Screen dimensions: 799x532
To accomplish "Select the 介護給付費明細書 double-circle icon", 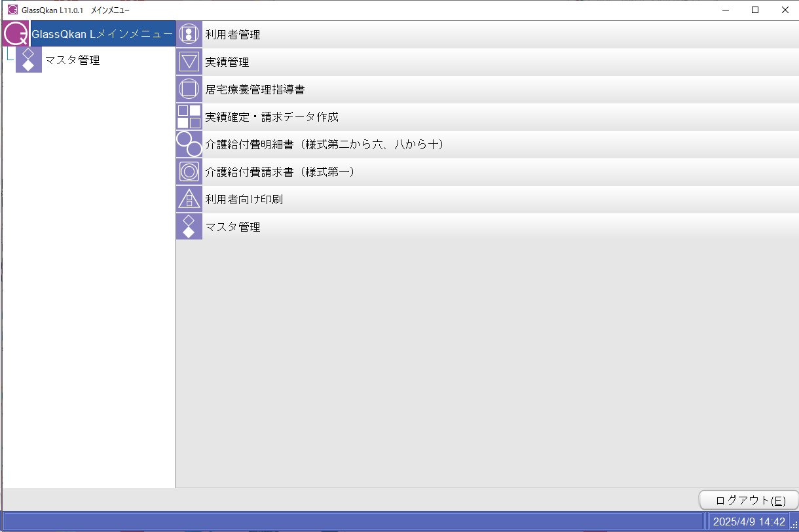I will (189, 143).
